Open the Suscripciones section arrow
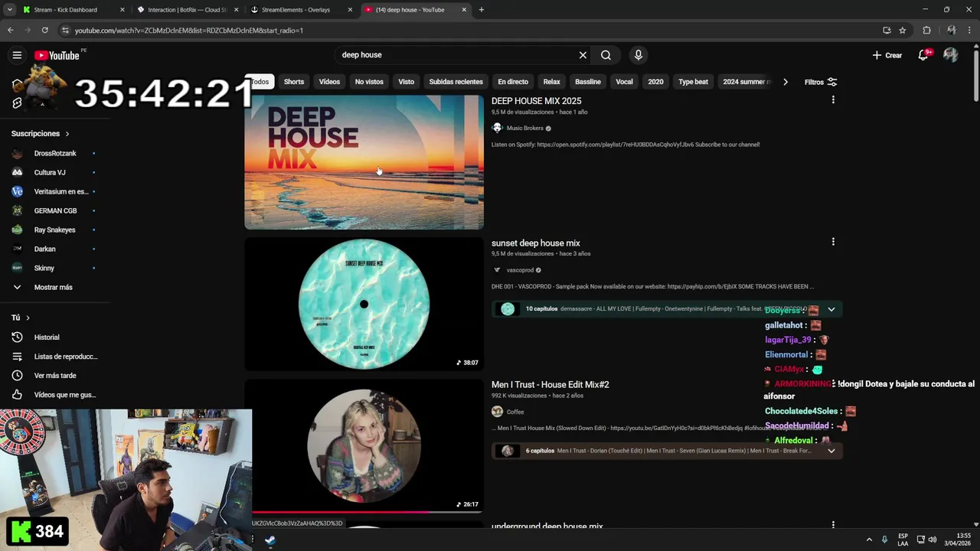 pyautogui.click(x=67, y=134)
